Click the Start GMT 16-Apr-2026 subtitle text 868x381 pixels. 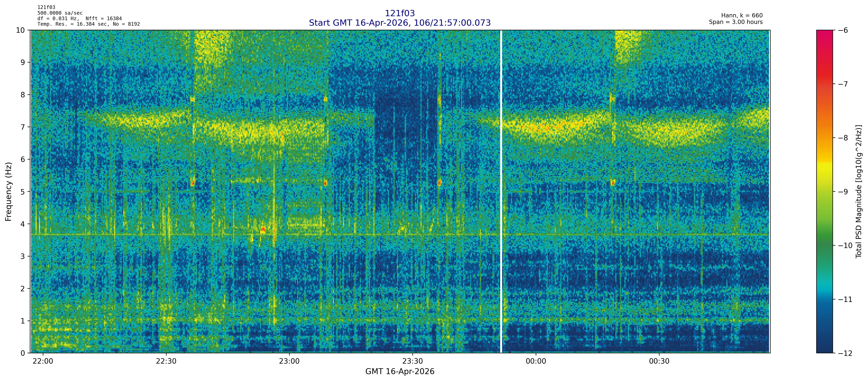tap(400, 23)
